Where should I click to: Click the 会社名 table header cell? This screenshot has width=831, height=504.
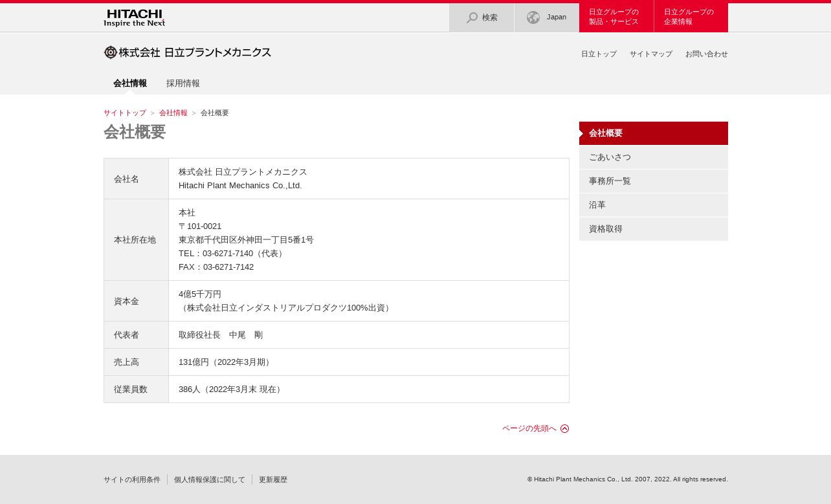point(136,179)
